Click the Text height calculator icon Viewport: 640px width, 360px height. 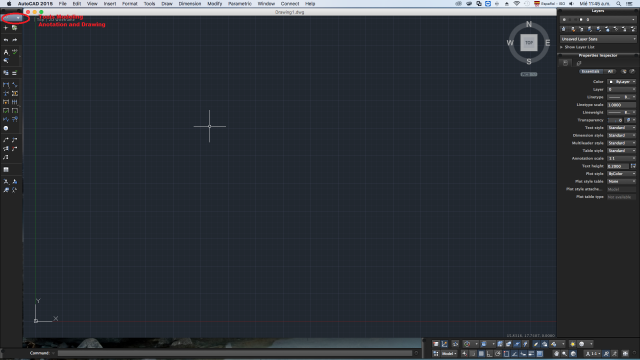[633, 166]
